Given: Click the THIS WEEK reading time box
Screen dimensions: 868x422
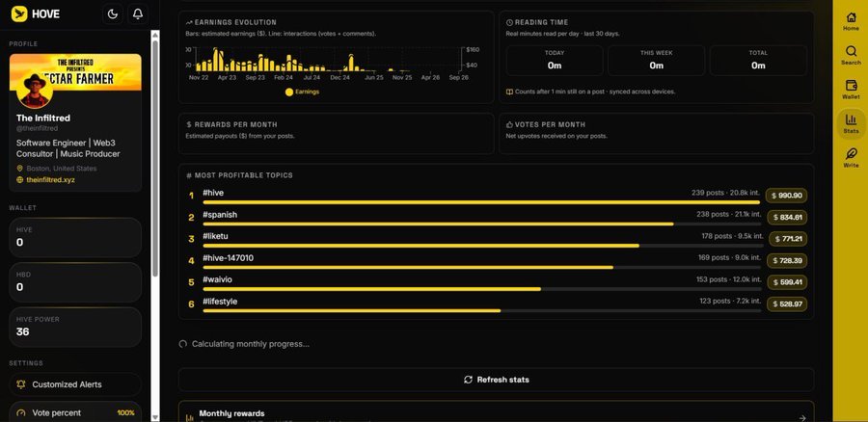Looking at the screenshot, I should click(656, 61).
